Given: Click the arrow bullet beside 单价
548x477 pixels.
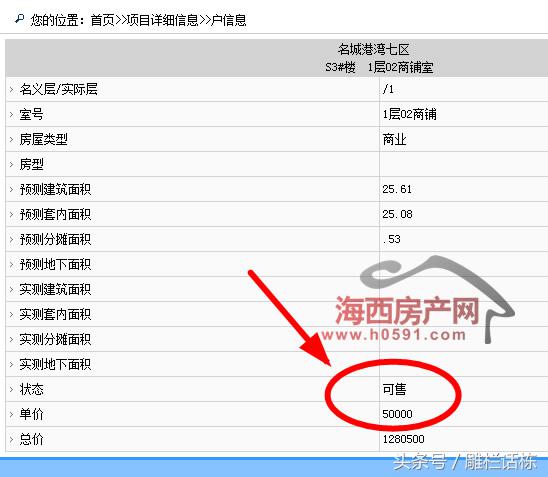Looking at the screenshot, I should [12, 414].
